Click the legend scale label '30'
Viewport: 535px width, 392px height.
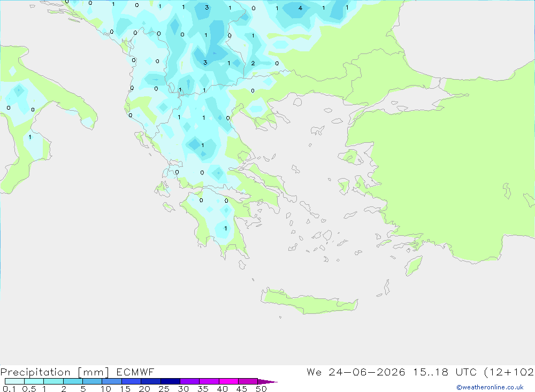pos(184,389)
